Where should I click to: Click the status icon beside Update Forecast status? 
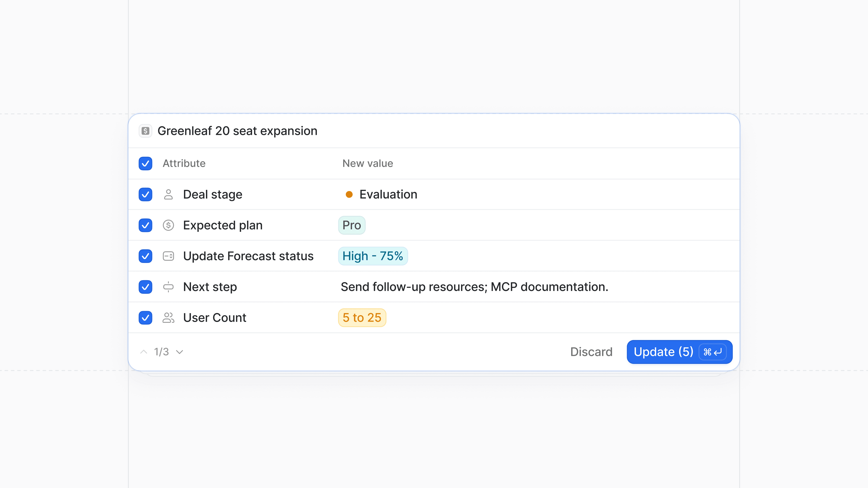click(x=168, y=256)
